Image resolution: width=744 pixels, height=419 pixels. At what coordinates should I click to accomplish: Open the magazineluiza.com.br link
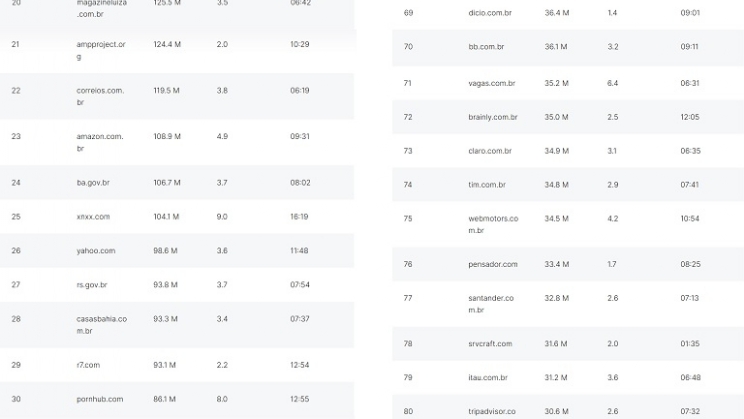pos(101,9)
